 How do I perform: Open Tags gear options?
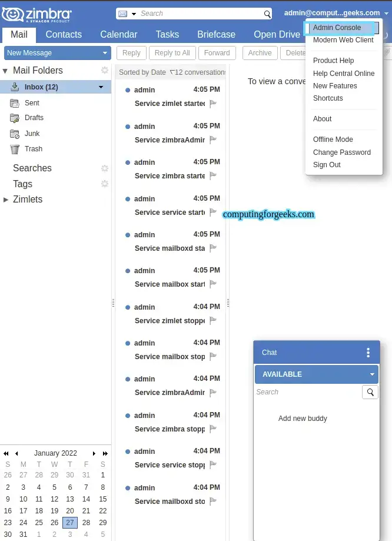pyautogui.click(x=105, y=184)
